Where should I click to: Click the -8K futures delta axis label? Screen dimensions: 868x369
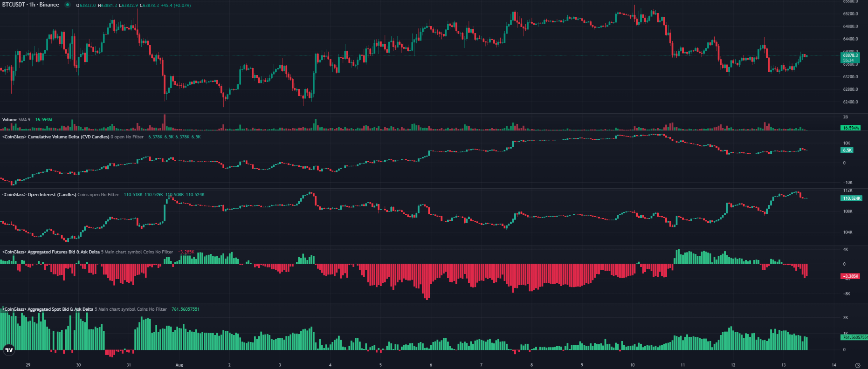pyautogui.click(x=847, y=294)
